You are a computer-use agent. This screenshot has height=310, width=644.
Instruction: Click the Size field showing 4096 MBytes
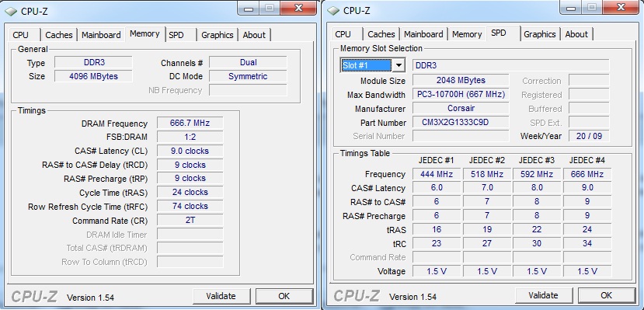click(94, 76)
